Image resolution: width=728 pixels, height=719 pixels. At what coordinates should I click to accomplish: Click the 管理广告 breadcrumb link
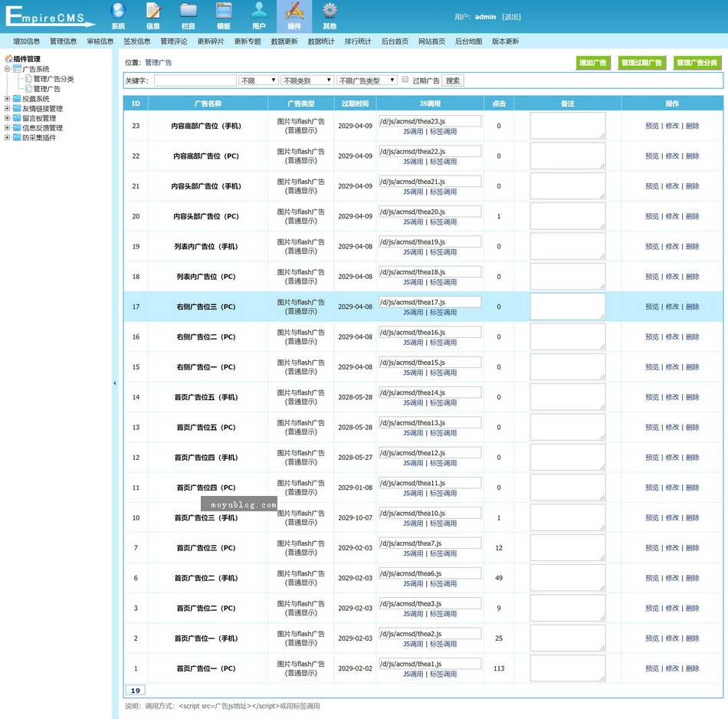(159, 63)
